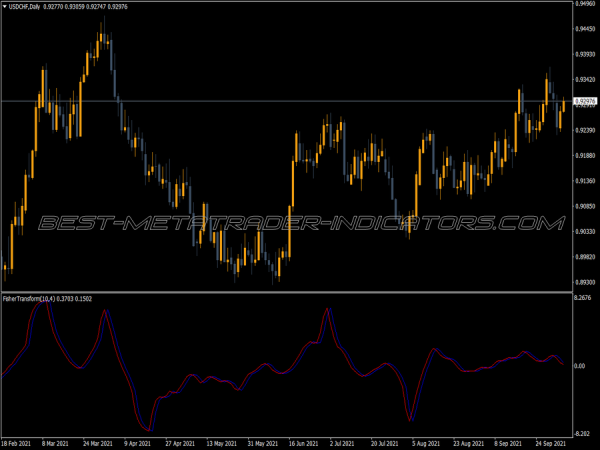This screenshot has width=600, height=450.
Task: Click the -8.202 indicator scale value
Action: pos(583,434)
